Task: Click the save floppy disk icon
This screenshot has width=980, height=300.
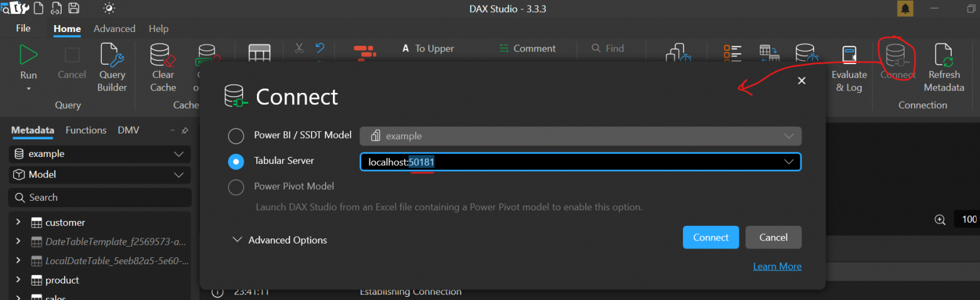Action: tap(73, 8)
